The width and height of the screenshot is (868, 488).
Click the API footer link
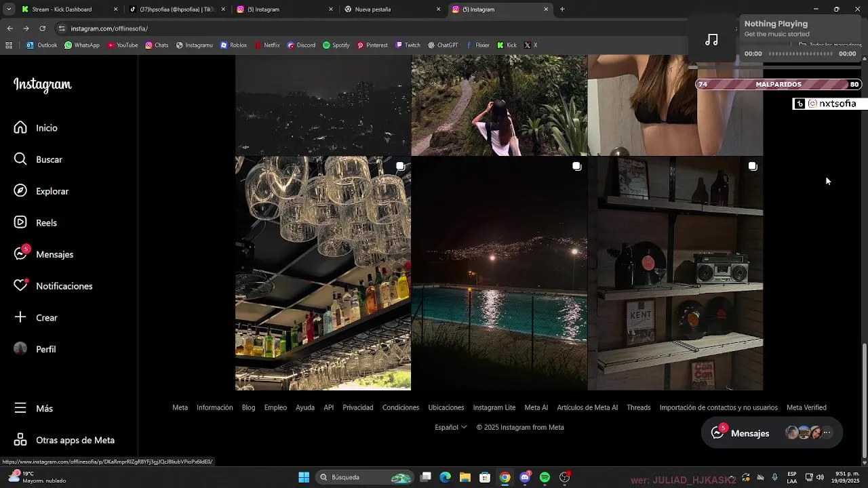(329, 407)
